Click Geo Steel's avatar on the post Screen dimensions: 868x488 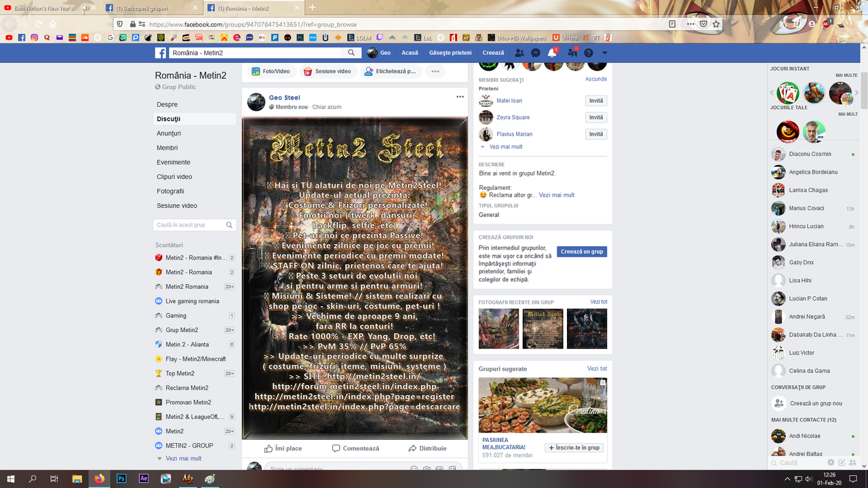[x=256, y=102]
